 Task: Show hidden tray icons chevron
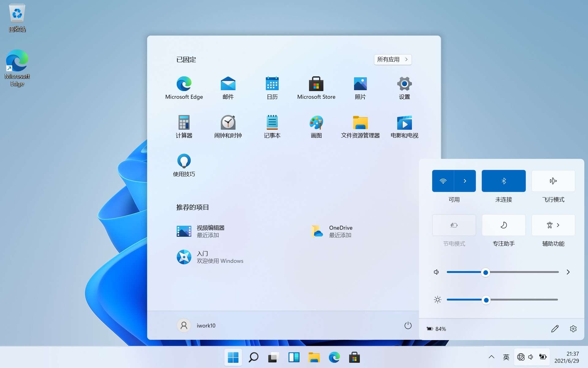tap(491, 357)
